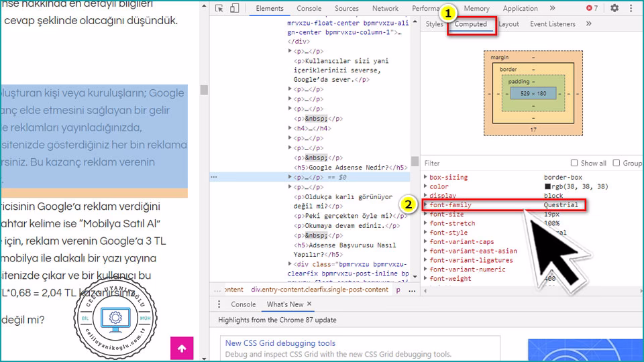
Task: Select div.entry-content breadcrumb
Action: (319, 290)
